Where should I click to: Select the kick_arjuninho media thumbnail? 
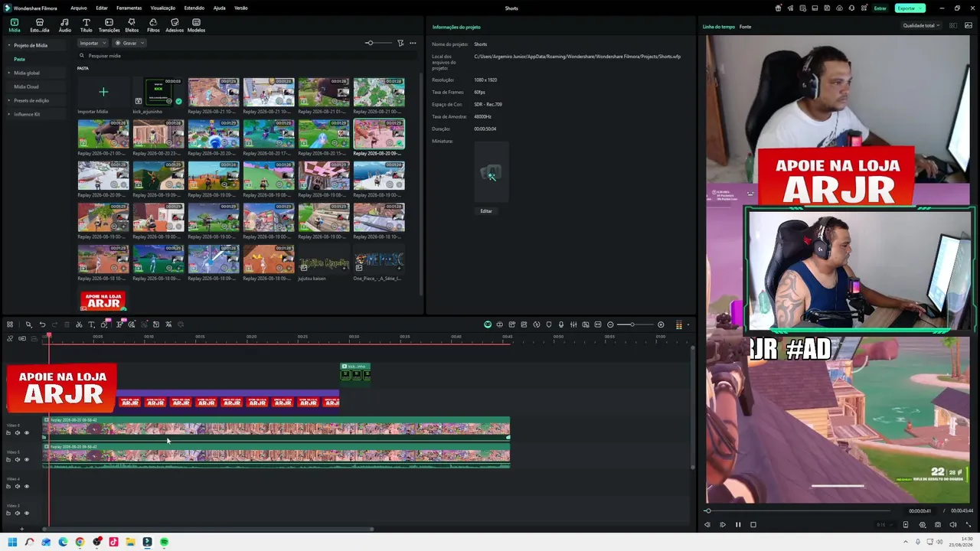pyautogui.click(x=158, y=92)
